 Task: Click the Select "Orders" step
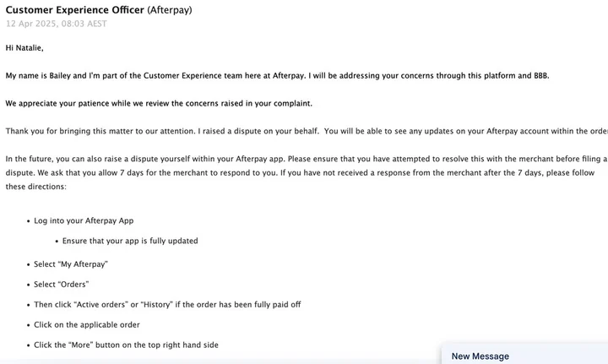pyautogui.click(x=61, y=284)
